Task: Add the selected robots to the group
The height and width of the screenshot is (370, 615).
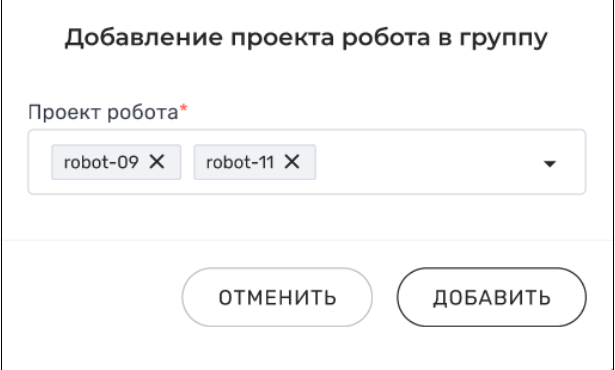Action: [491, 297]
